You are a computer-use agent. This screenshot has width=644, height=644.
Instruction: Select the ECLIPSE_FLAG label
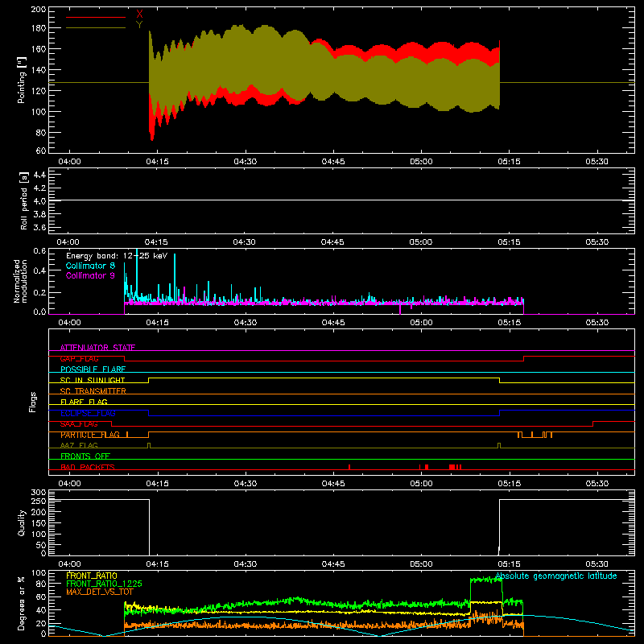click(88, 413)
